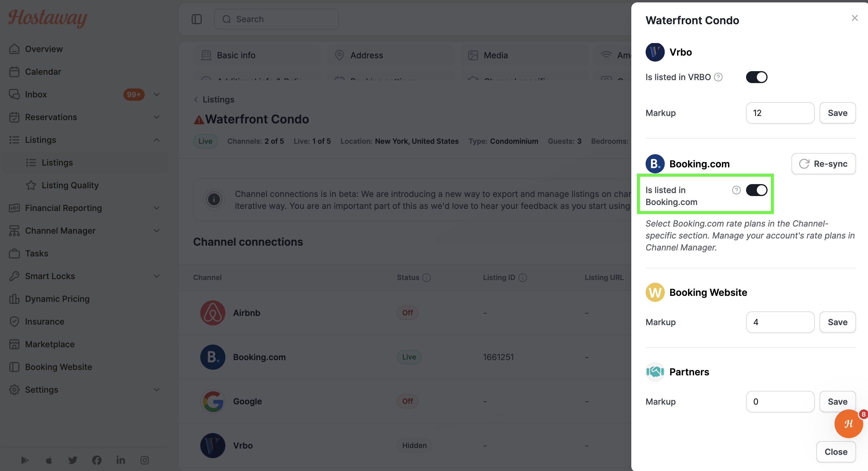Click the Booking.com listing help question icon
The height and width of the screenshot is (471, 868).
pyautogui.click(x=736, y=190)
